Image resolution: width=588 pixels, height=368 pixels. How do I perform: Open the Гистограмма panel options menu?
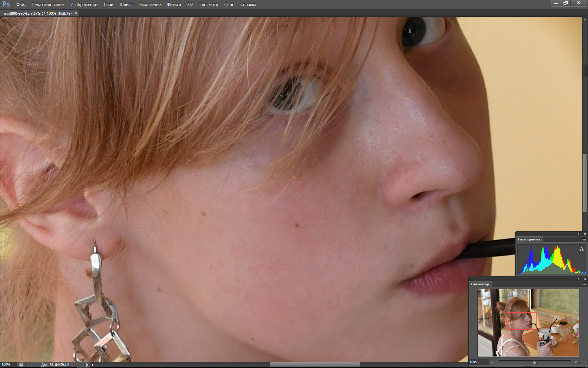coord(583,239)
